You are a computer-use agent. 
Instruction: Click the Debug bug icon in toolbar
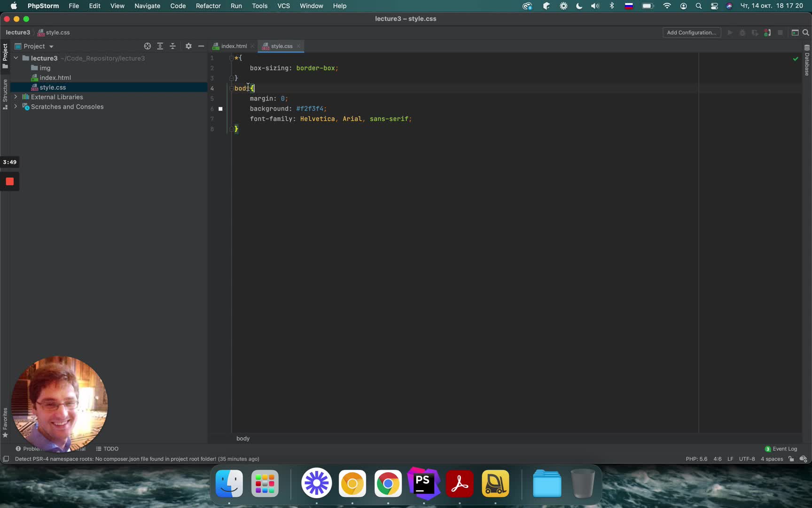[742, 32]
